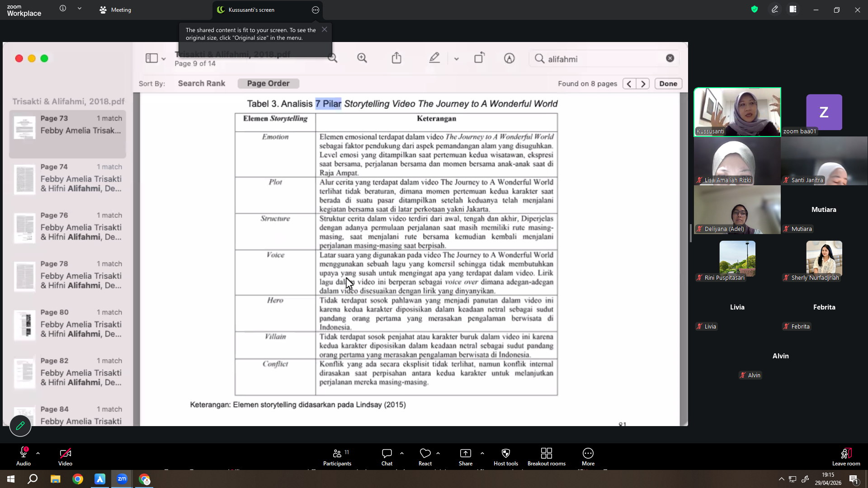868x488 pixels.
Task: Select Deliyana (Adel)'s video tile
Action: point(737,210)
